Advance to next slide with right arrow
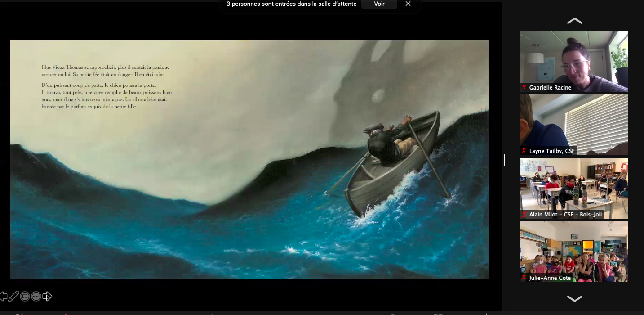 47,296
